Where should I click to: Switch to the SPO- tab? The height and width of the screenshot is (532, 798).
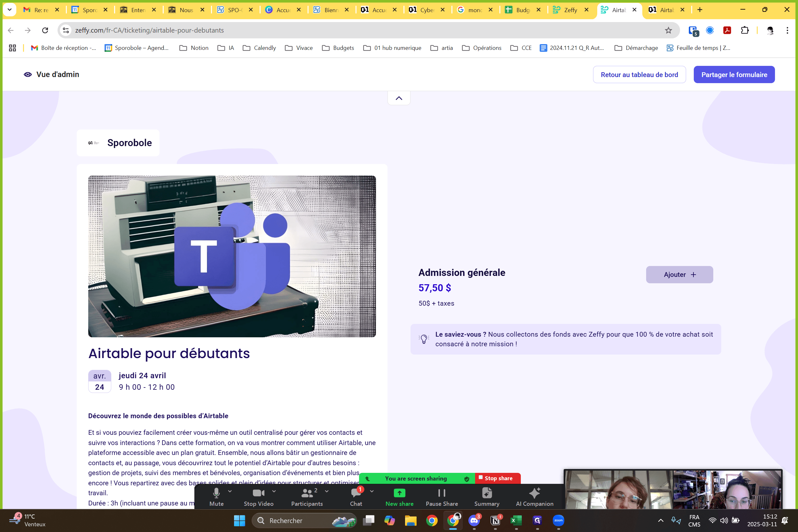tap(235, 10)
